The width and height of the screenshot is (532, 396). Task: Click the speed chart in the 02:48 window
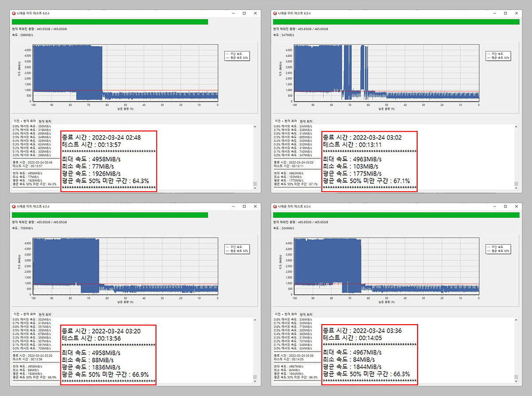click(125, 74)
